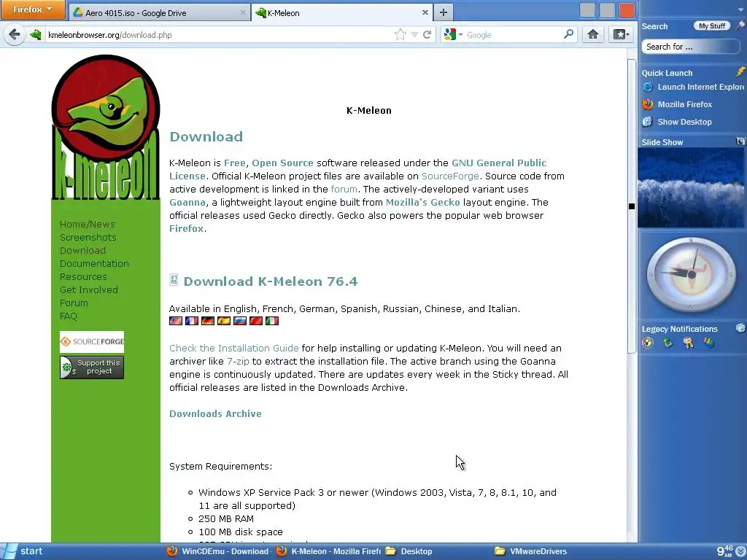Click the search magnifier in the Google box
Image resolution: width=747 pixels, height=560 pixels.
[568, 34]
